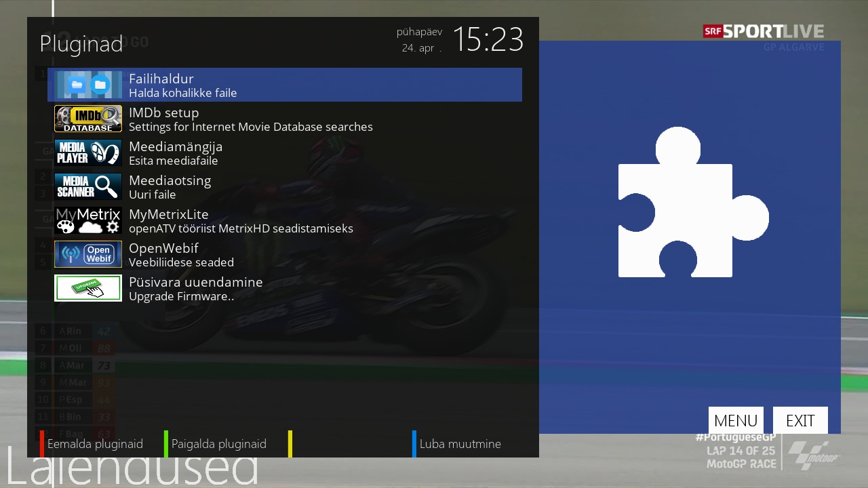Click Luba muutmine blue button label
The height and width of the screenshot is (488, 868).
(460, 444)
